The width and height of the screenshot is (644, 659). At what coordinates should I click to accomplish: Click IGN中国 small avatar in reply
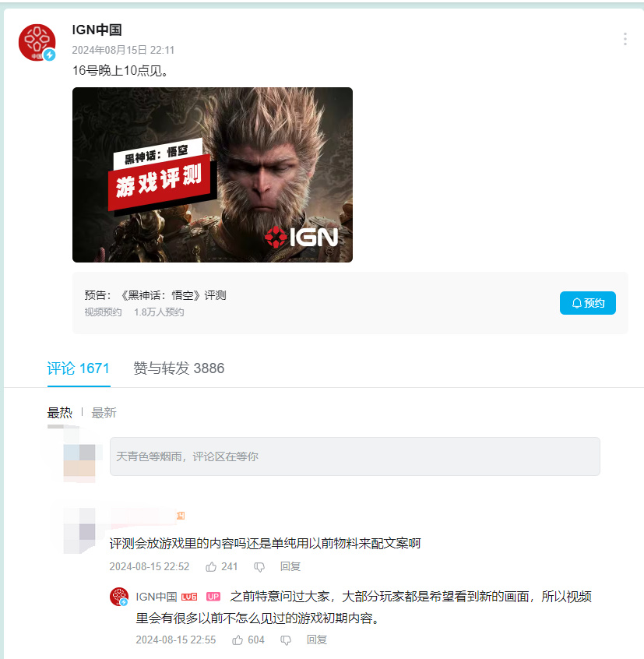point(119,597)
